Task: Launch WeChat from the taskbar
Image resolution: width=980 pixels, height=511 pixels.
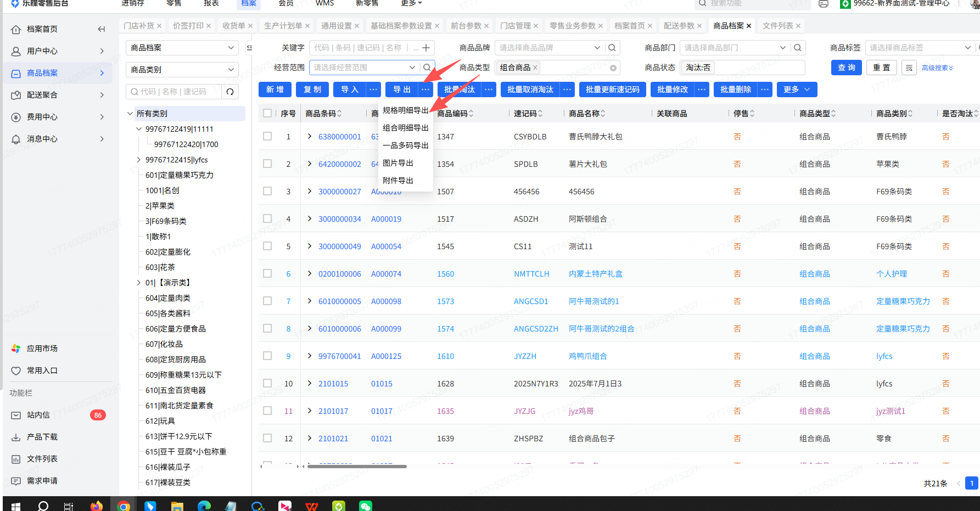Action: pos(365,506)
